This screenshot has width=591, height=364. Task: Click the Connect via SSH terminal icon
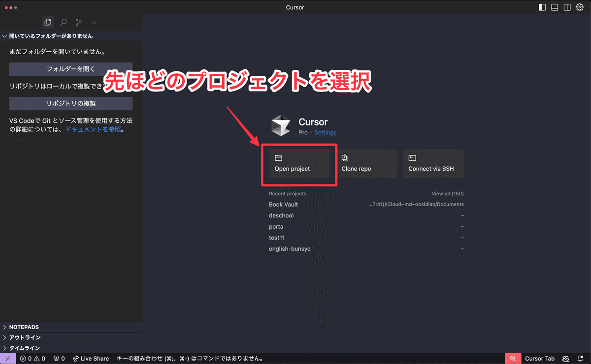tap(413, 158)
